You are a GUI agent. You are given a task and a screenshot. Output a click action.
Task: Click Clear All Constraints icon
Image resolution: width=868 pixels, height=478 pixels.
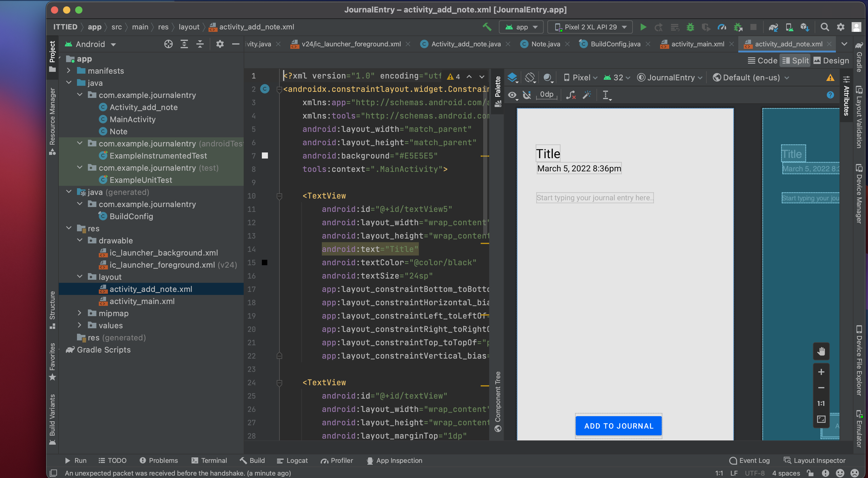pyautogui.click(x=570, y=95)
